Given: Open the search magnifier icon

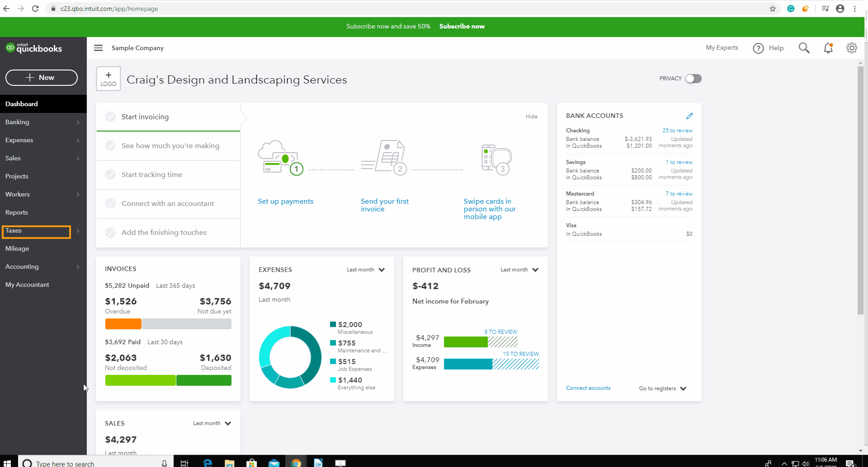Looking at the screenshot, I should [804, 48].
